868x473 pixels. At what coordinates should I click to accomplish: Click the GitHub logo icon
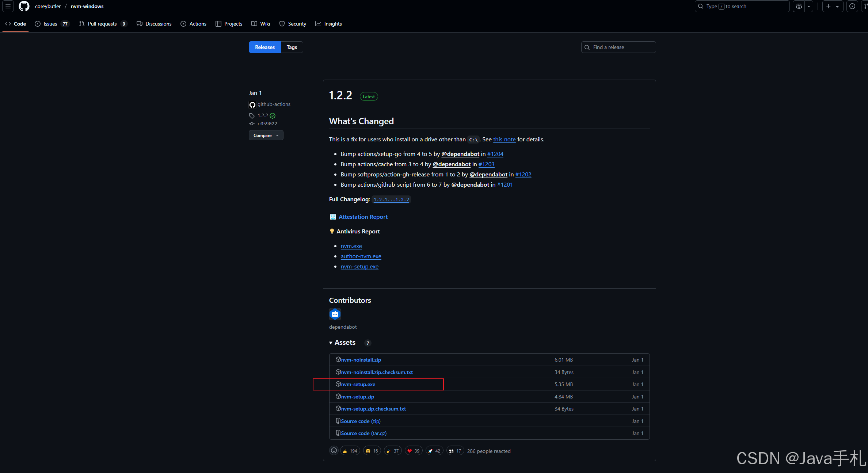(x=24, y=6)
